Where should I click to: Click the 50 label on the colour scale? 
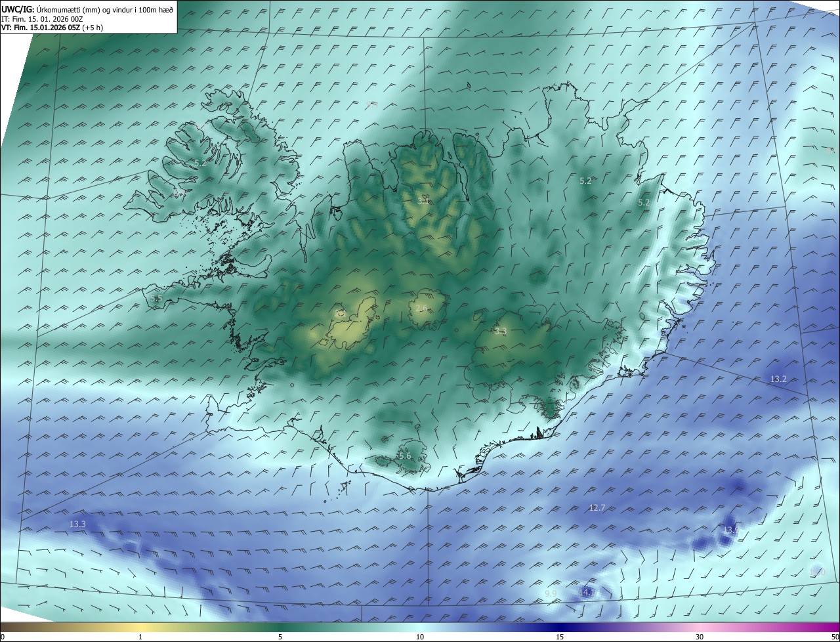coord(835,637)
